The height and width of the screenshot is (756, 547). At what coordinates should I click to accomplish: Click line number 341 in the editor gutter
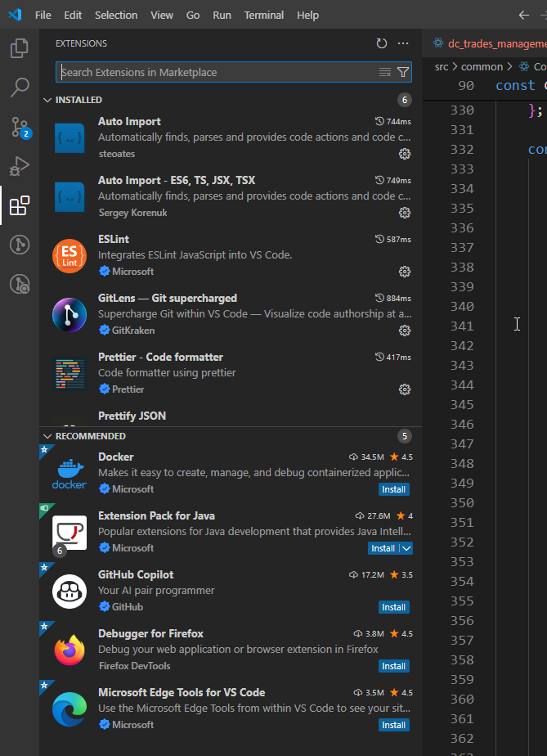coord(462,326)
